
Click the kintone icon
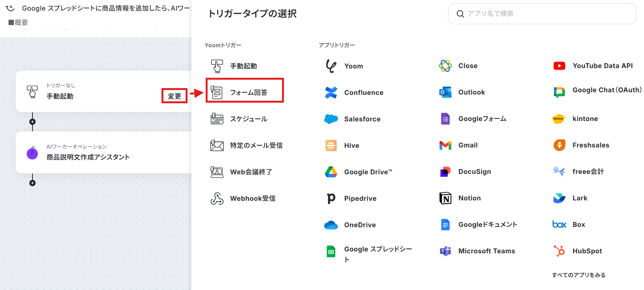559,119
